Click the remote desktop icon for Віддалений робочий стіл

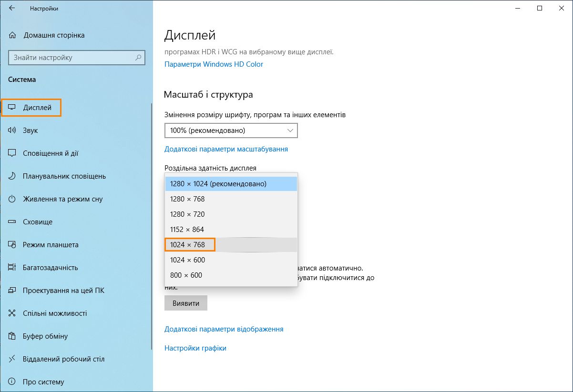click(12, 359)
